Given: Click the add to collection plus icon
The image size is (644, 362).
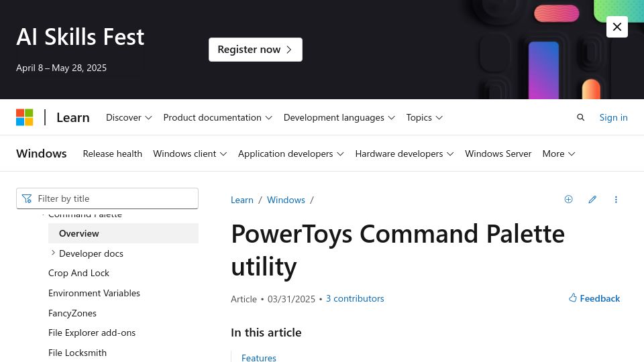Looking at the screenshot, I should point(568,200).
